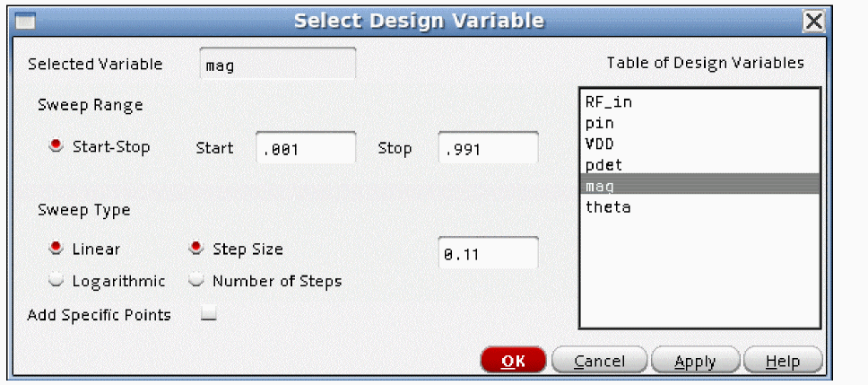This screenshot has height=385, width=868.
Task: Select the Step Size option
Action: [196, 249]
